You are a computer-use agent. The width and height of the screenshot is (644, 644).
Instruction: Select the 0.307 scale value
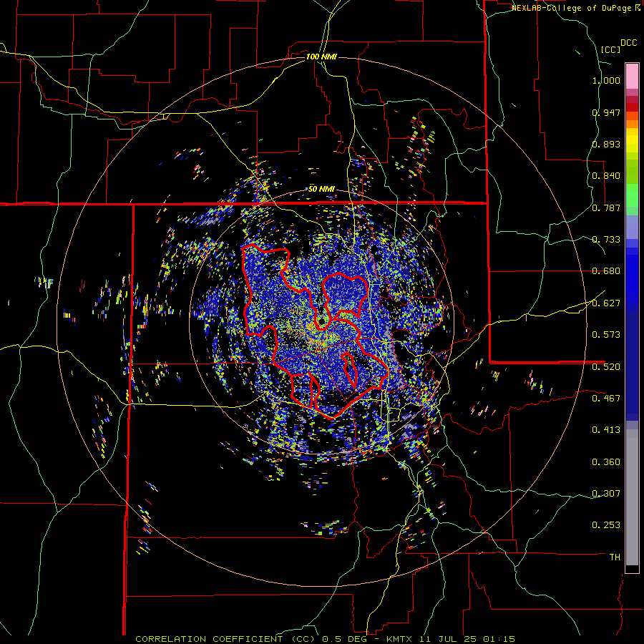606,493
